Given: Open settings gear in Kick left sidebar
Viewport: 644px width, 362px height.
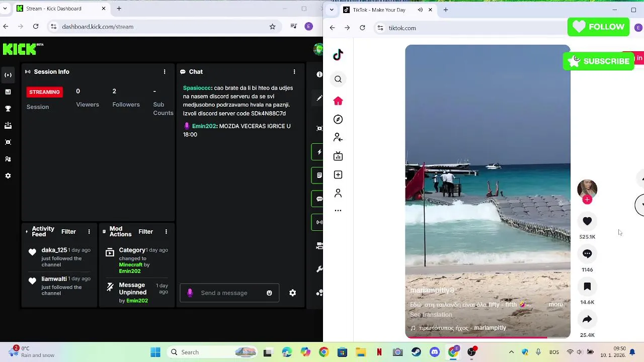Looking at the screenshot, I should pos(8,176).
